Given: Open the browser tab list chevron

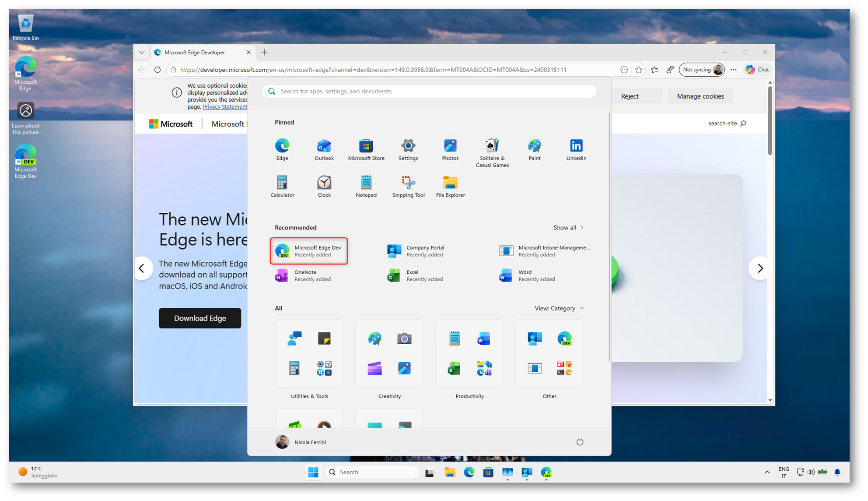Looking at the screenshot, I should pyautogui.click(x=142, y=53).
